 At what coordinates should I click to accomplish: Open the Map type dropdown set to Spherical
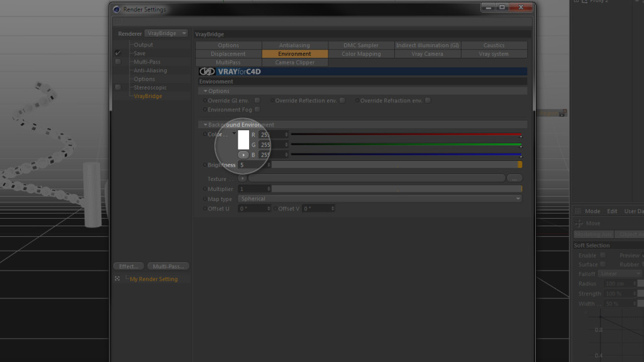380,199
